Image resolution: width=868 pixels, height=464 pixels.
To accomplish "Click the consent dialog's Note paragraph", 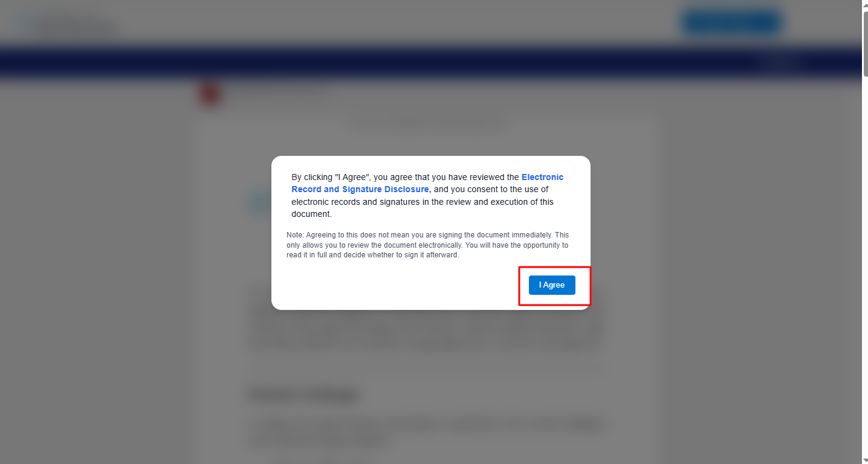I will click(x=427, y=245).
